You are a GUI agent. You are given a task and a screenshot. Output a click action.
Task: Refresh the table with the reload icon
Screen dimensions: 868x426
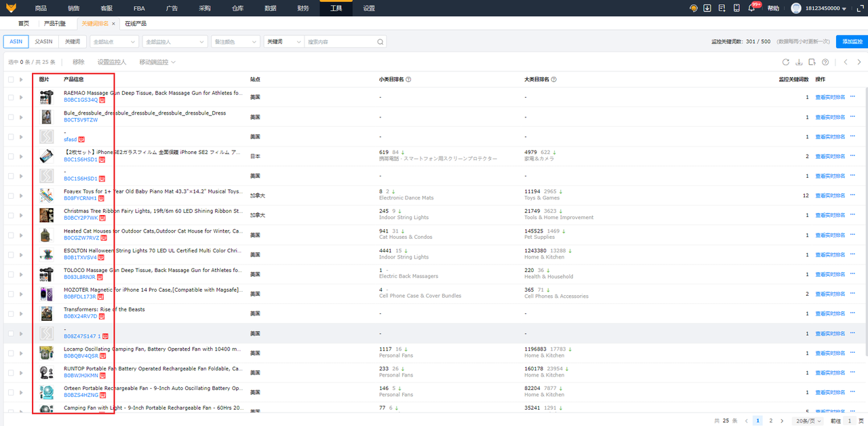click(785, 62)
